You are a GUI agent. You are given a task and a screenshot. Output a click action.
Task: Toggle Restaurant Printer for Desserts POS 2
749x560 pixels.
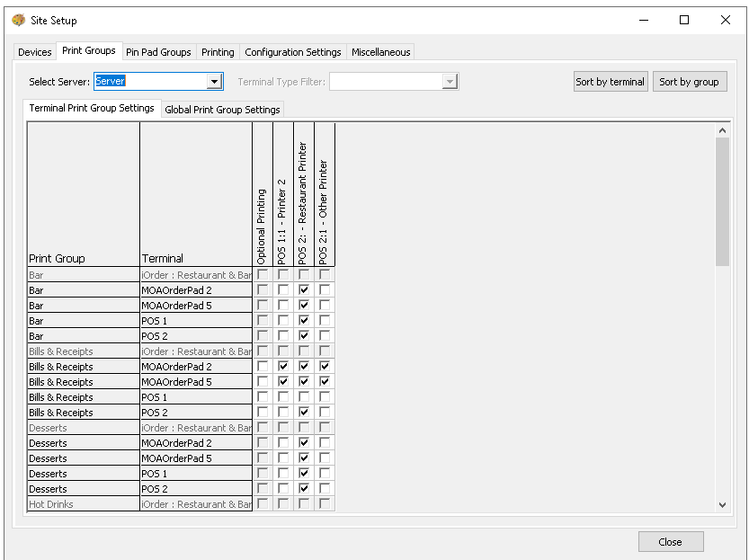[x=304, y=489]
